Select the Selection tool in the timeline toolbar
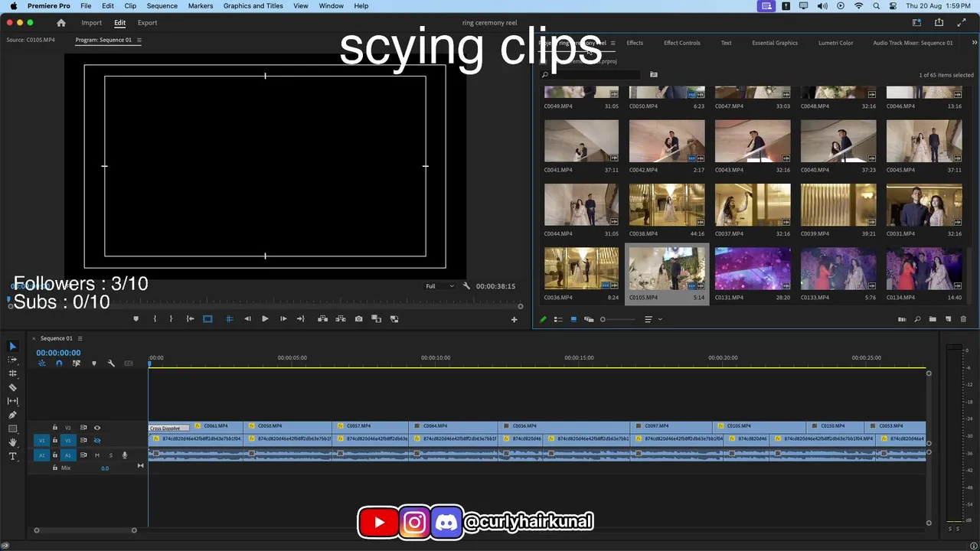The height and width of the screenshot is (551, 980). [x=12, y=347]
